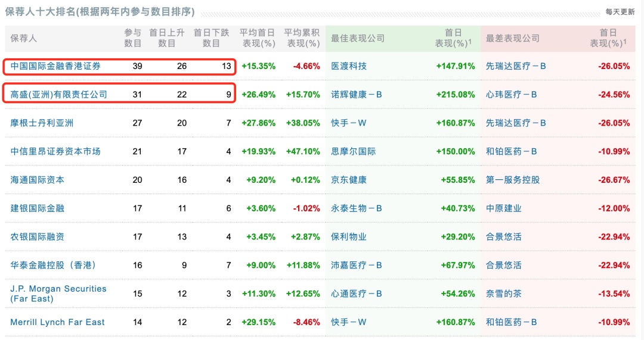Select the -8.46% cumulative value
This screenshot has width=644, height=340.
point(306,322)
